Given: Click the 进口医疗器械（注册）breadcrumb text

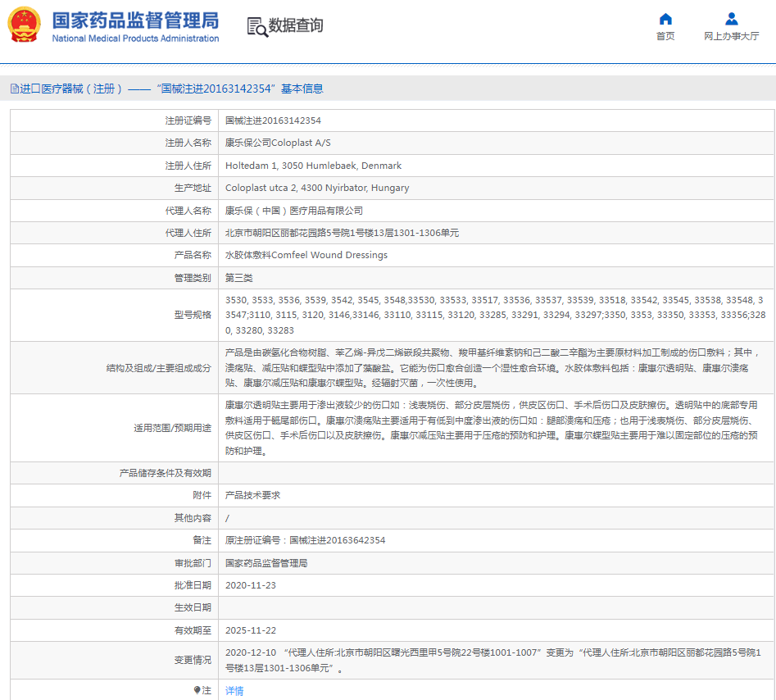Looking at the screenshot, I should pos(71,89).
